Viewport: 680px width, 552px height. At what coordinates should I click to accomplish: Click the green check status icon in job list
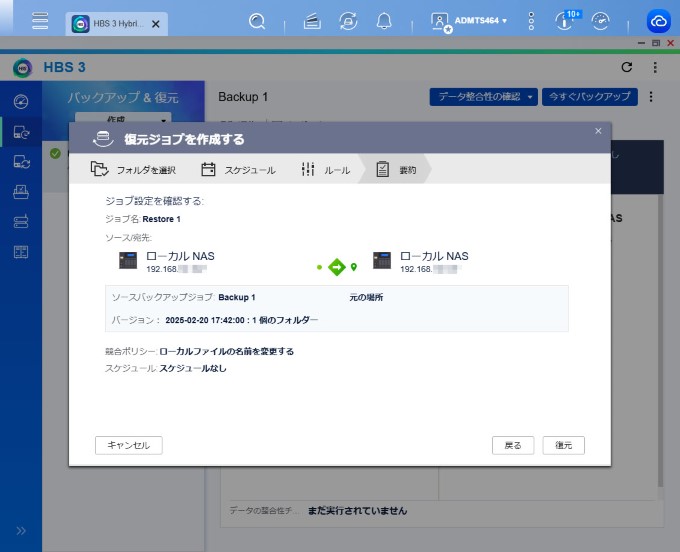[x=55, y=154]
